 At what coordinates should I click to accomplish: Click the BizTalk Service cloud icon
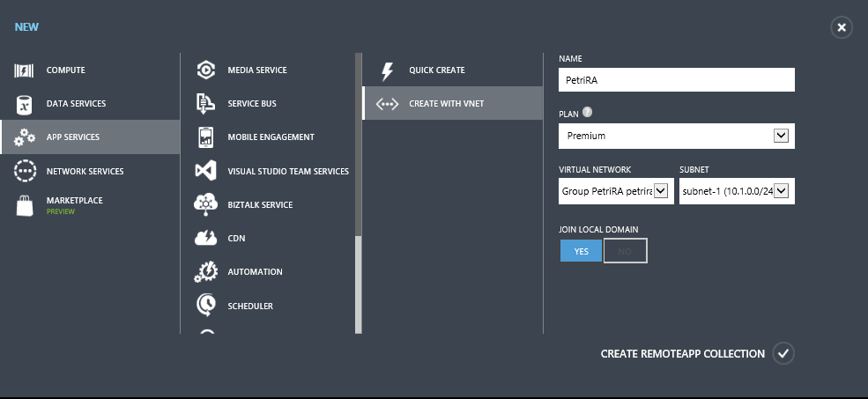(x=205, y=204)
